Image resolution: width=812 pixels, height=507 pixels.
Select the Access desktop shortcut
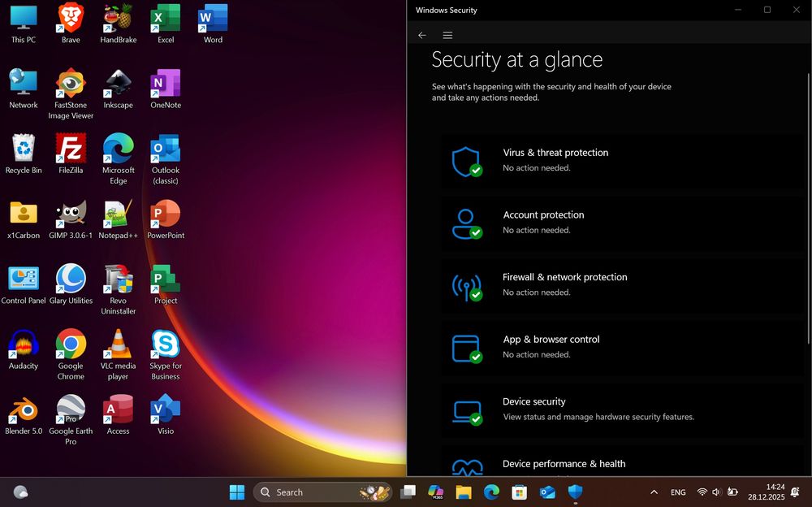tap(118, 415)
